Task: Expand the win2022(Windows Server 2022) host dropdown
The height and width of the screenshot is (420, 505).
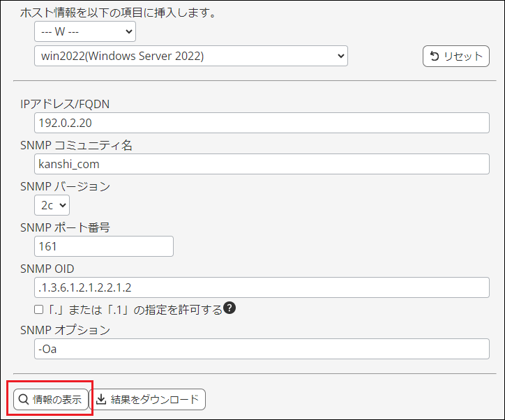Action: [x=190, y=56]
